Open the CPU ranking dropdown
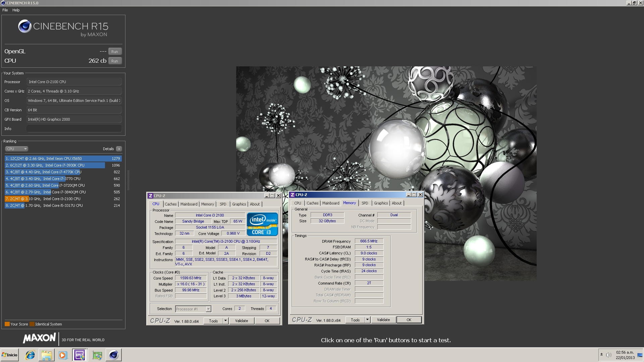This screenshot has height=362, width=644. tap(16, 149)
